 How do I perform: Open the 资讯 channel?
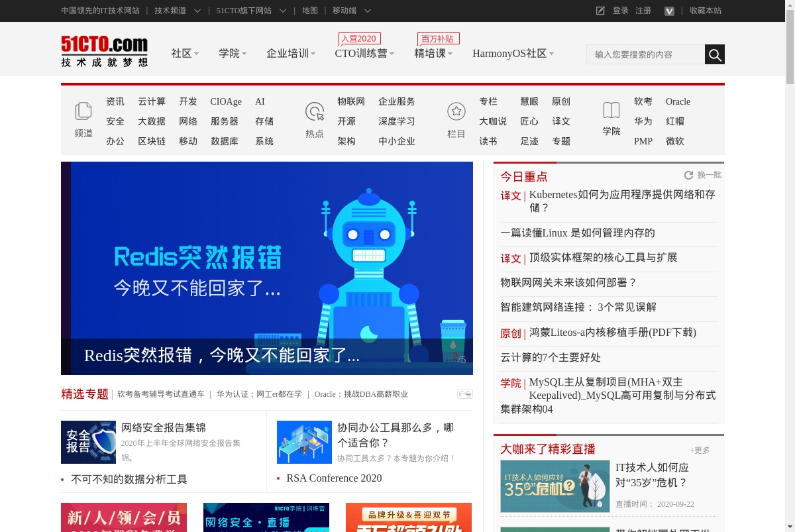point(115,101)
